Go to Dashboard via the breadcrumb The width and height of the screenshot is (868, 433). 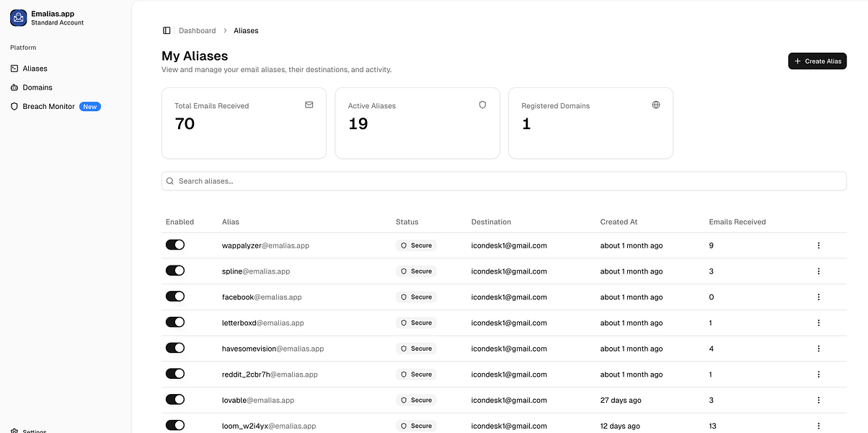click(x=198, y=30)
